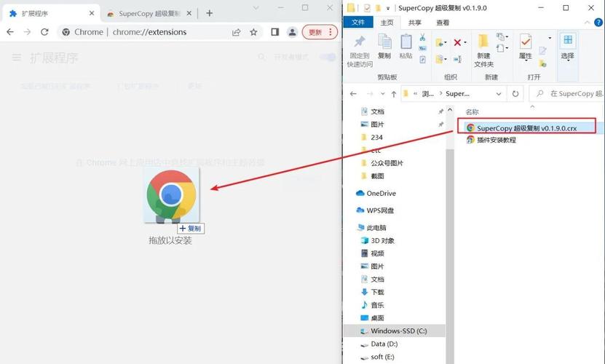
Task: Open the 选择 selection menu in the ribbon
Action: (x=568, y=48)
